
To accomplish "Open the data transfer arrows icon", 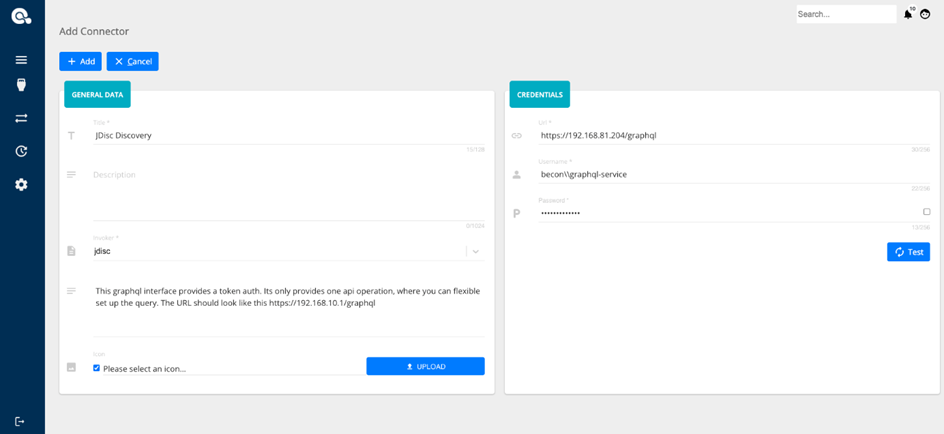I will (21, 118).
